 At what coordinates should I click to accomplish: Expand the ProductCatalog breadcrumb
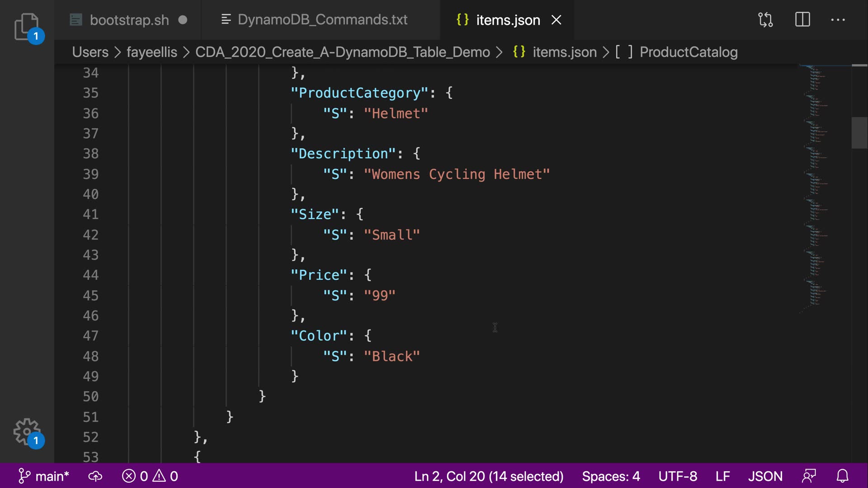tap(688, 52)
